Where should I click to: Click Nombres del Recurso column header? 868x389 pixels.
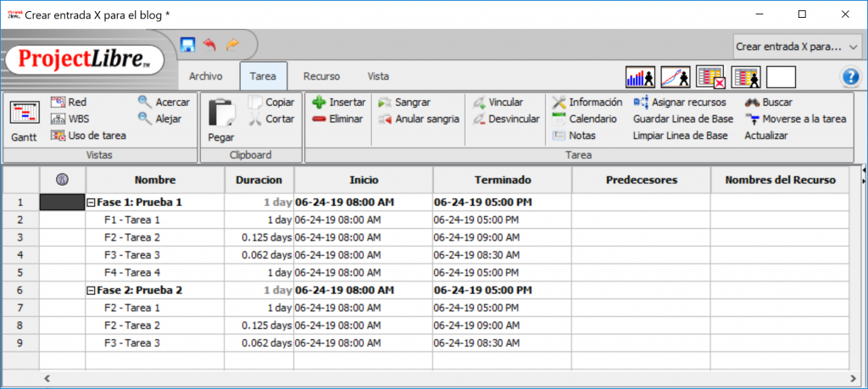[780, 180]
